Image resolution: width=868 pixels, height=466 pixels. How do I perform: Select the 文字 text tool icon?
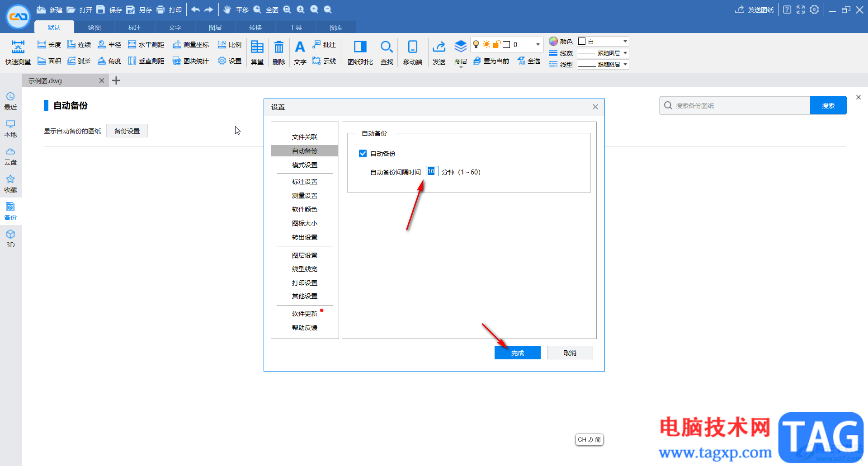tap(300, 52)
